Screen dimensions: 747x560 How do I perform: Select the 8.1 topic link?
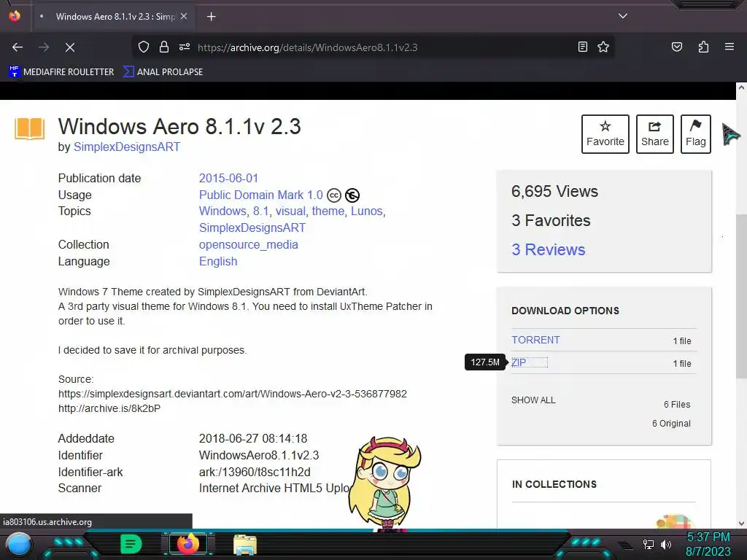(x=260, y=211)
